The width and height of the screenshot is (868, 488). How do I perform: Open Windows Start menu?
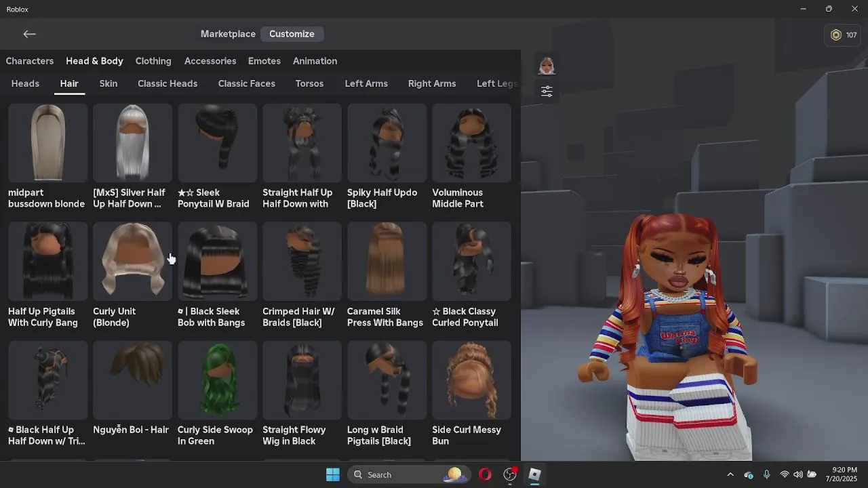(333, 474)
